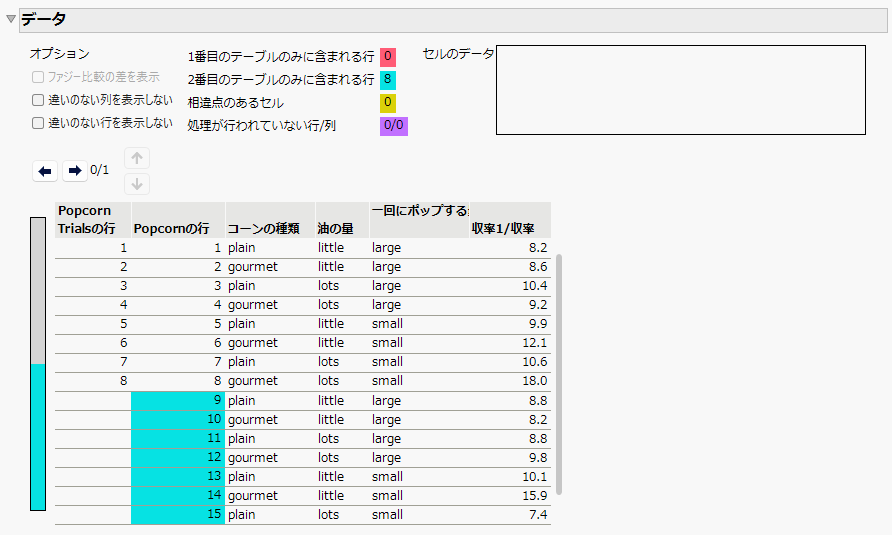Collapse the データ section disclosure triangle
Image resolution: width=892 pixels, height=535 pixels.
pos(10,19)
